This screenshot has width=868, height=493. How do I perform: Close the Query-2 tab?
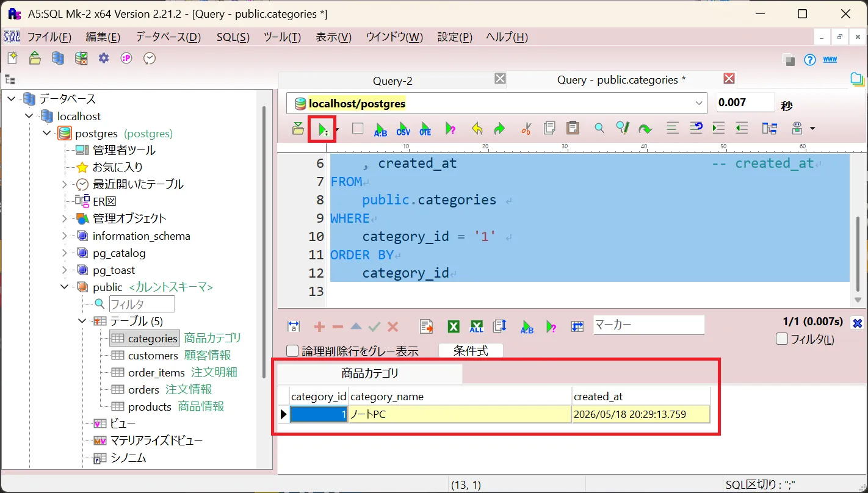pyautogui.click(x=500, y=78)
